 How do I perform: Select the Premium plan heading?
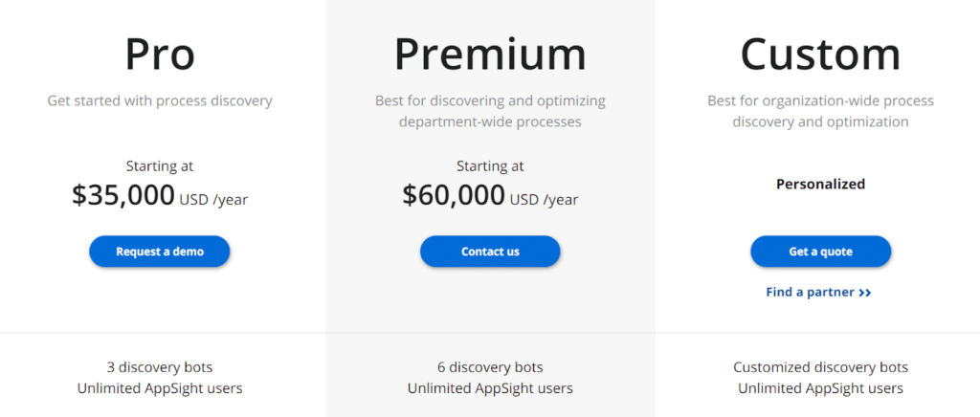pos(490,54)
